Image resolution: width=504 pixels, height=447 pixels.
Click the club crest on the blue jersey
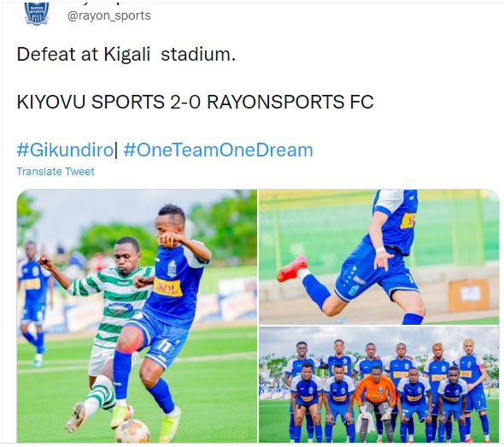[172, 269]
